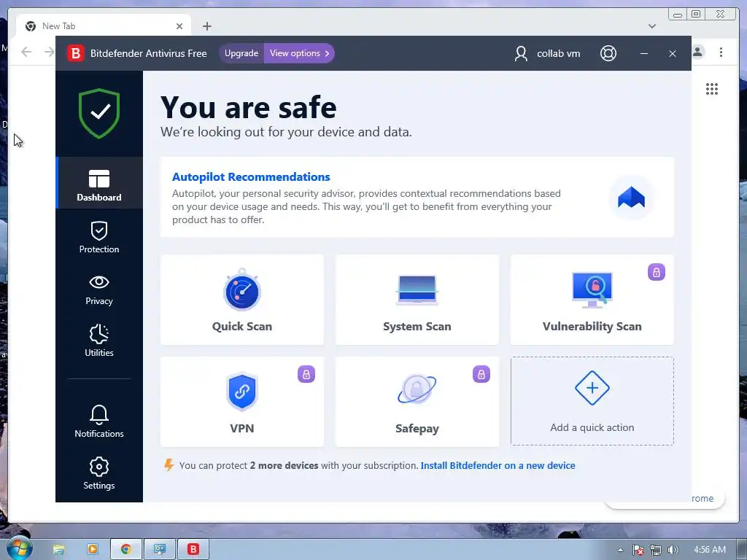Open the Windows Start button
The width and height of the screenshot is (747, 560).
tap(19, 548)
